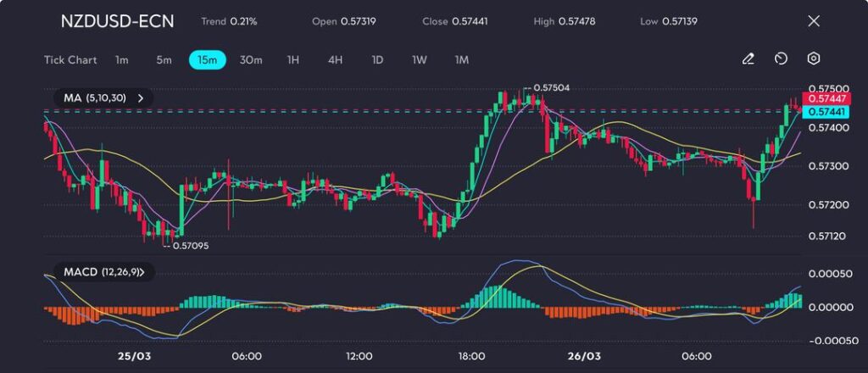Viewport: 868px width, 373px height.
Task: Close the NZDUSD-ECN chart panel
Action: [814, 21]
